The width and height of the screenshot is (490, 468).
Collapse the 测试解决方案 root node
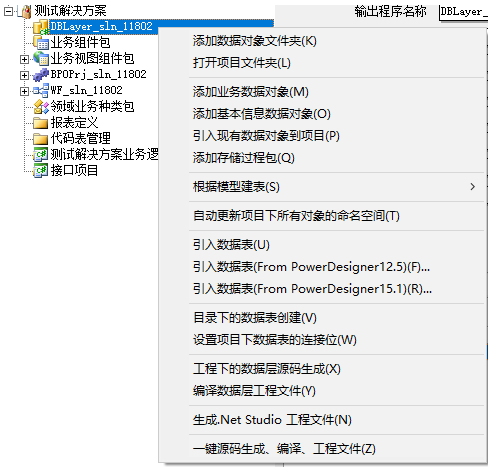point(8,12)
